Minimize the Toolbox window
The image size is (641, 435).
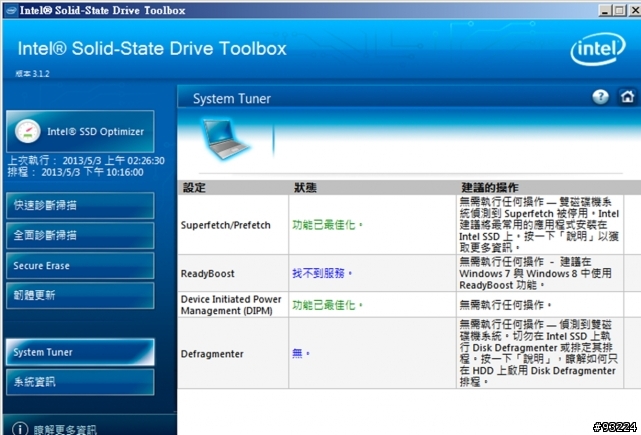(x=605, y=10)
